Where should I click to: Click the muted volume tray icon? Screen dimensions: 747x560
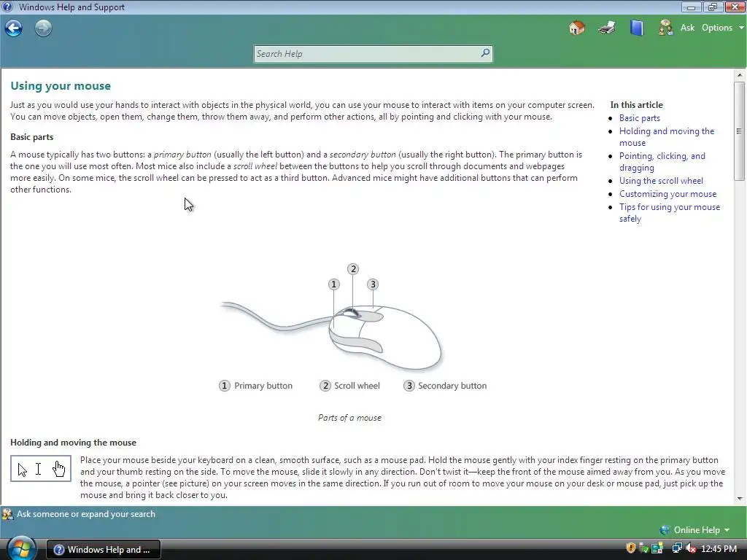[x=690, y=548]
